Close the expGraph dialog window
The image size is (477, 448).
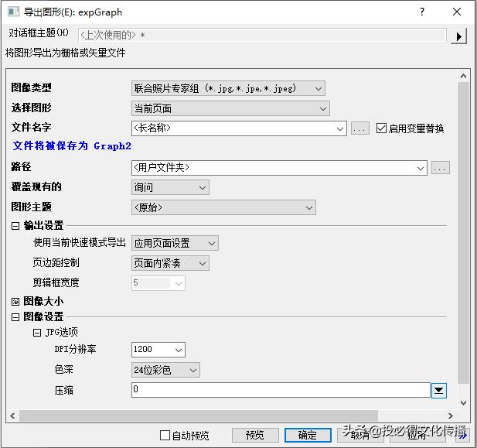pos(457,12)
